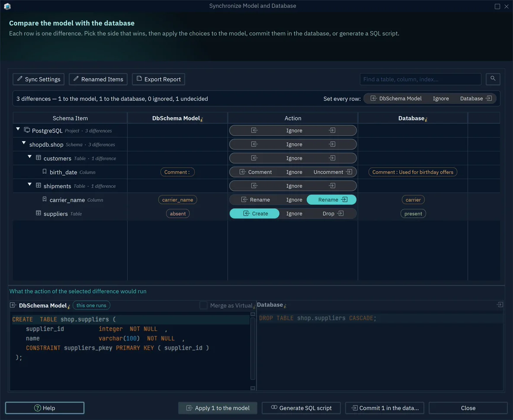Image resolution: width=513 pixels, height=420 pixels.
Task: Click the DbSchema app icon in title bar
Action: coord(7,6)
